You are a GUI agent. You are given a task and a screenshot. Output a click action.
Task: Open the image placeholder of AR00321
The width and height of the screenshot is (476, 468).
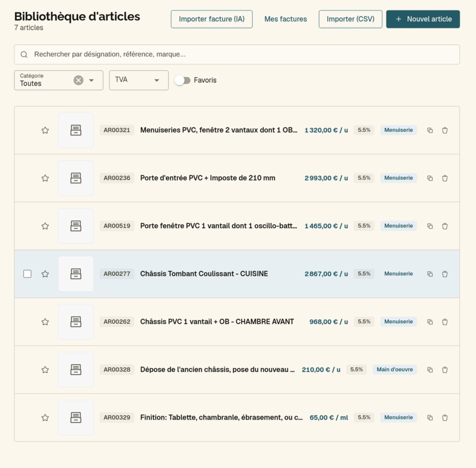76,130
